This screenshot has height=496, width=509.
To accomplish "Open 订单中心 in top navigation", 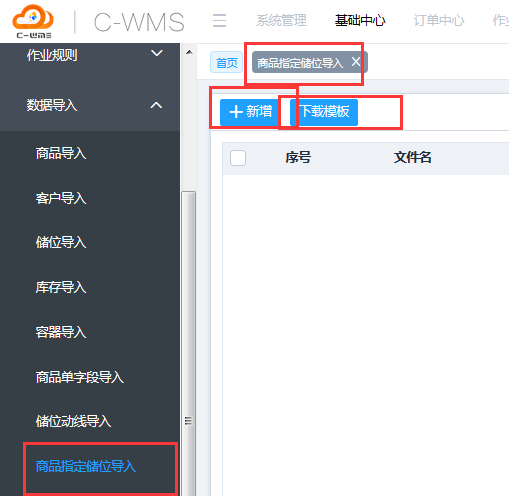I will (439, 21).
